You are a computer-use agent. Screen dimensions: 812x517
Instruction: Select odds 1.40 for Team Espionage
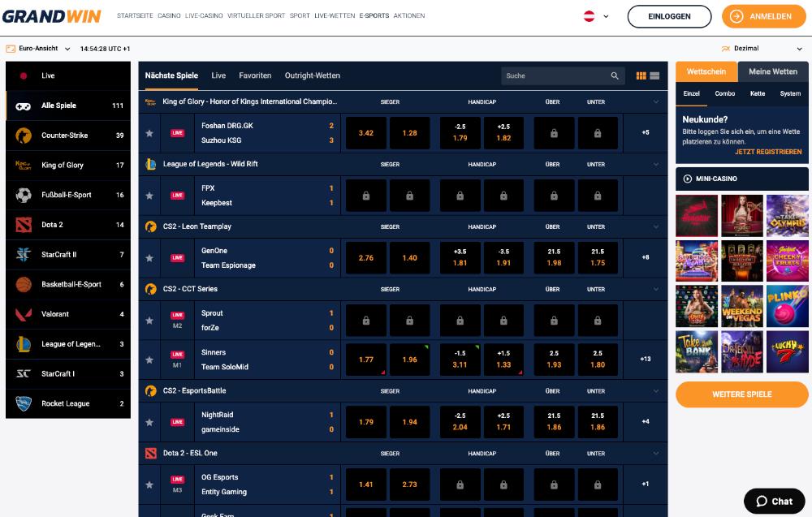pyautogui.click(x=409, y=258)
